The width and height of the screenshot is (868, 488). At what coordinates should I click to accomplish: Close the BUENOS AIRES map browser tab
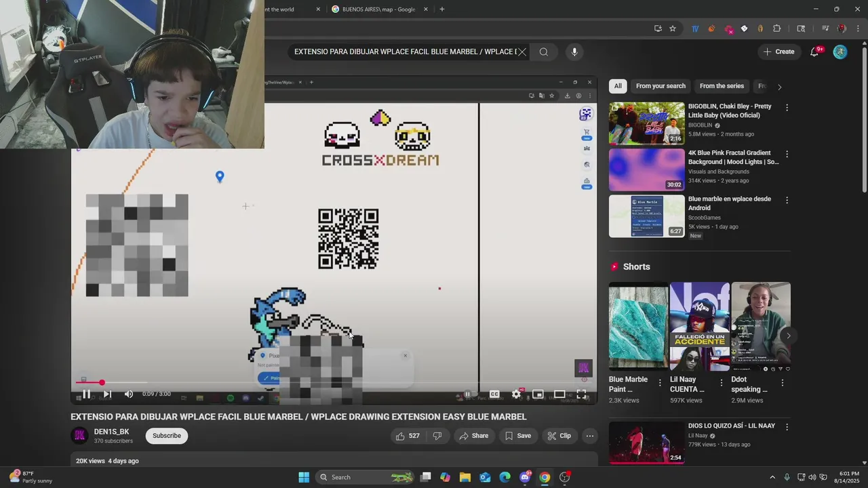[426, 9]
